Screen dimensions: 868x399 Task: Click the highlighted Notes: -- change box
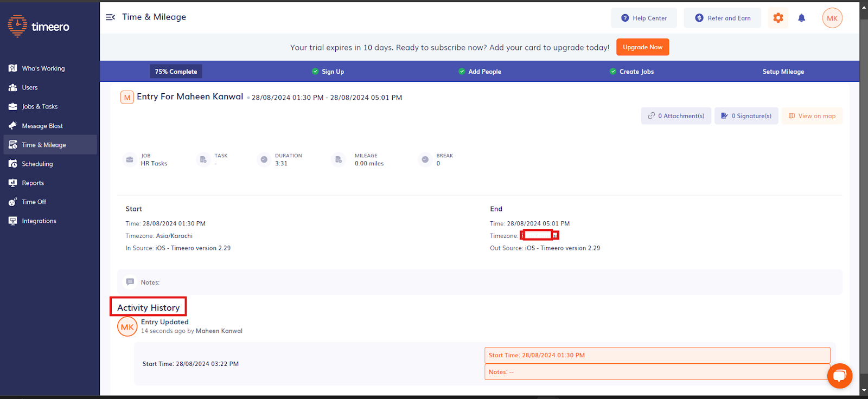pos(658,372)
